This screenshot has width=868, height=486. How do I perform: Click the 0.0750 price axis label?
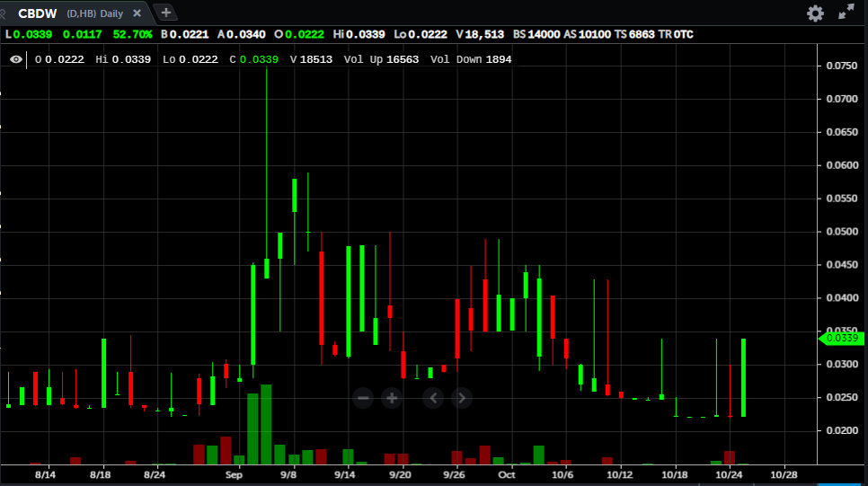point(841,66)
